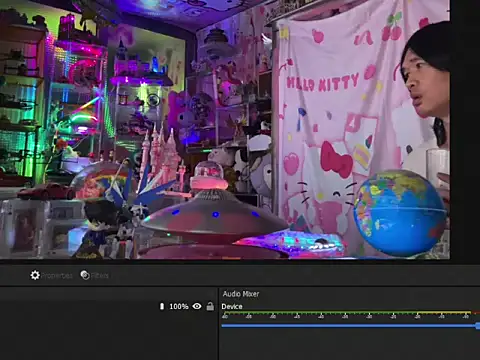The width and height of the screenshot is (480, 360).
Task: Click the Filters circles icon
Action: point(85,275)
